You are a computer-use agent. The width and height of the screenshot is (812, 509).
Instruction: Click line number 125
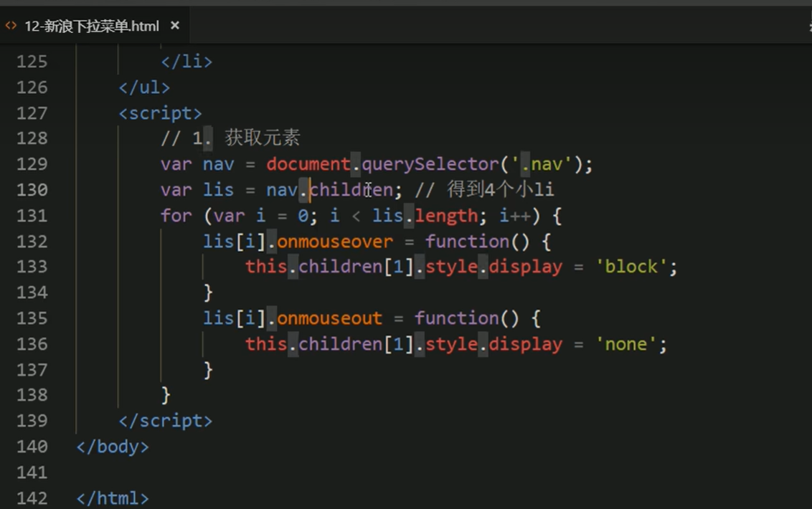pyautogui.click(x=32, y=62)
